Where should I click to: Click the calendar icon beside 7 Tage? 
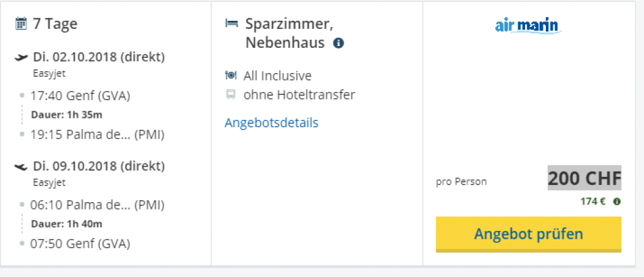21,25
